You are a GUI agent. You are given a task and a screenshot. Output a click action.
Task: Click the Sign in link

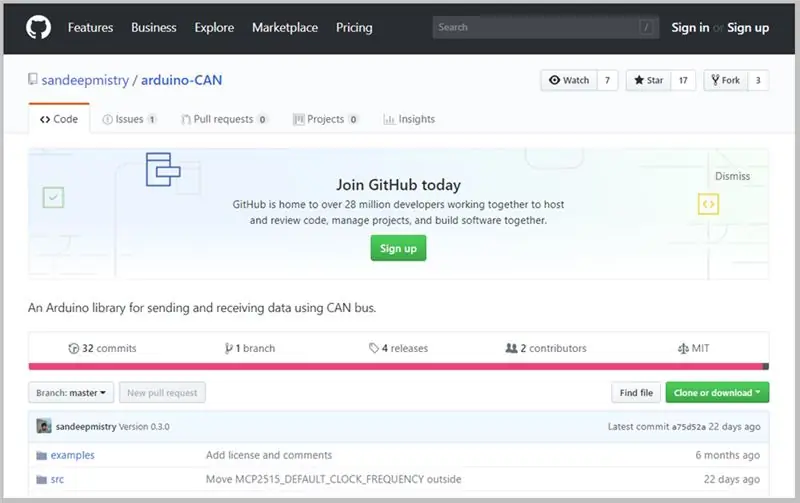[x=690, y=28]
